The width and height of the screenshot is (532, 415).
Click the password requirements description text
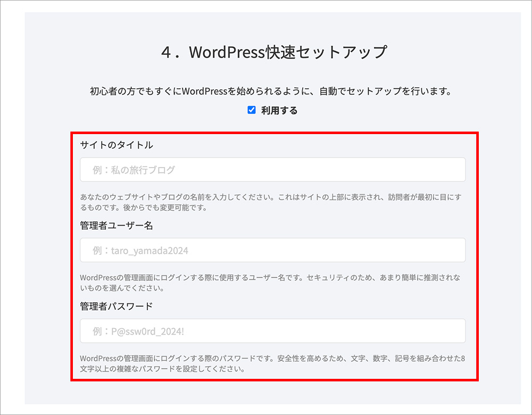coord(272,364)
